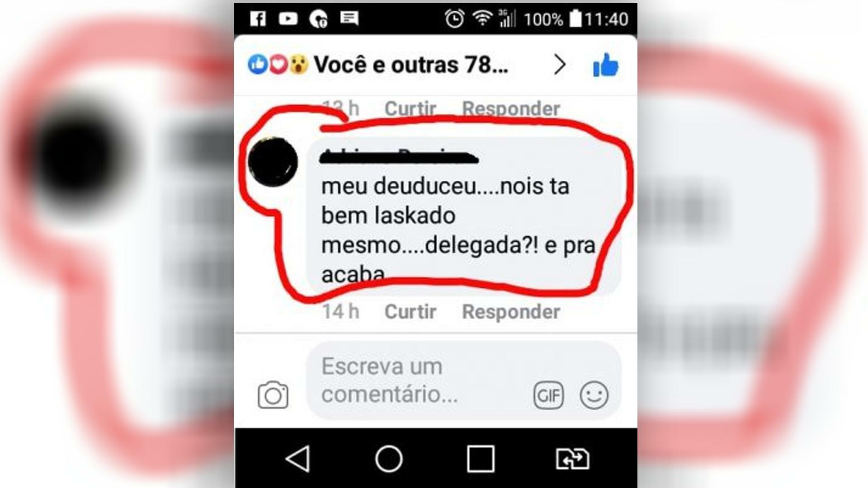Tap the Facebook notification icon in status bar
The image size is (868, 488).
[x=258, y=19]
